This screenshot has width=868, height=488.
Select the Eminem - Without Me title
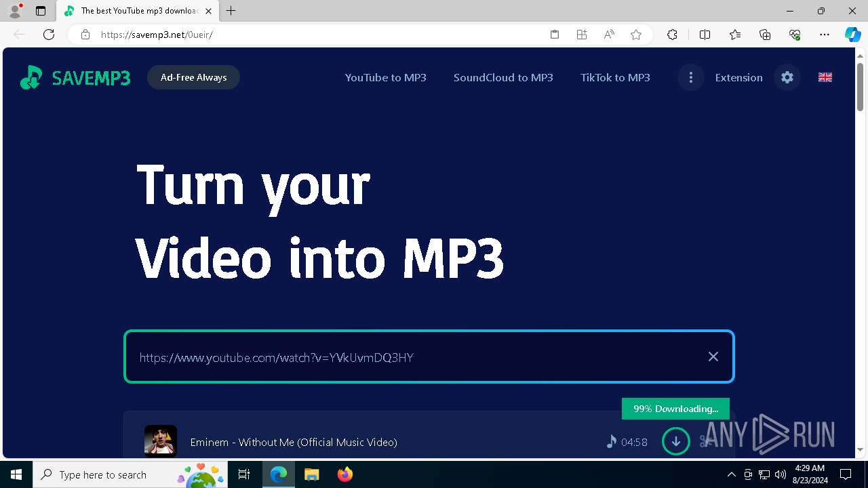[294, 442]
